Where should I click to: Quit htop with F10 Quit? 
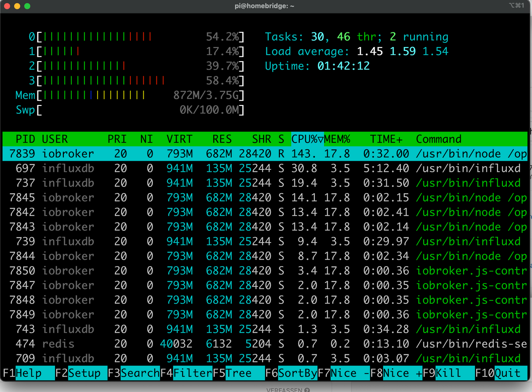pyautogui.click(x=501, y=373)
